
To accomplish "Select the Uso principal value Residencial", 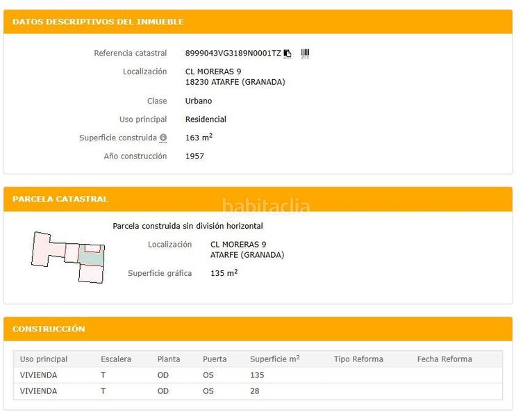I will tap(206, 119).
